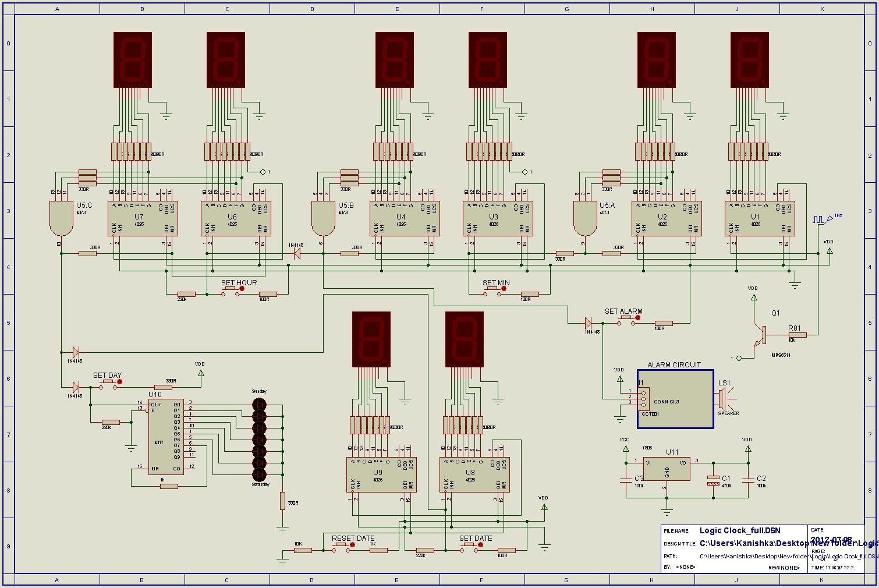
Task: Select the U10 4017 counter chip
Action: tap(166, 437)
